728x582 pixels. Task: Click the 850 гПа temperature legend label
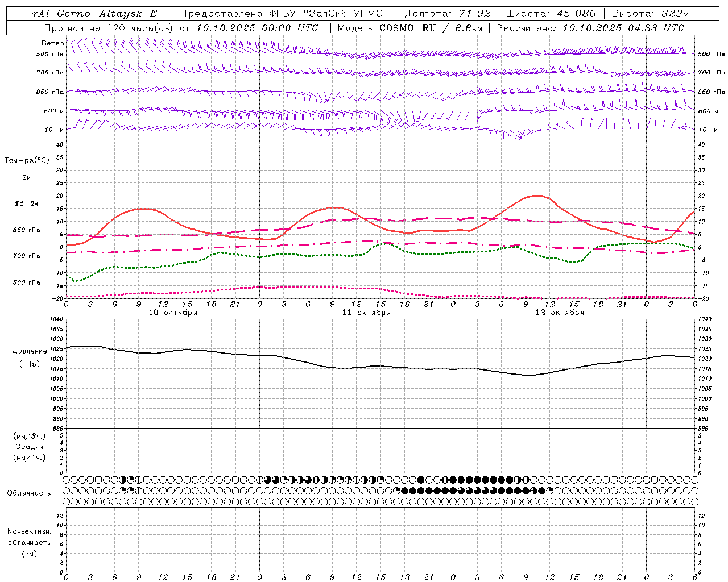click(27, 230)
